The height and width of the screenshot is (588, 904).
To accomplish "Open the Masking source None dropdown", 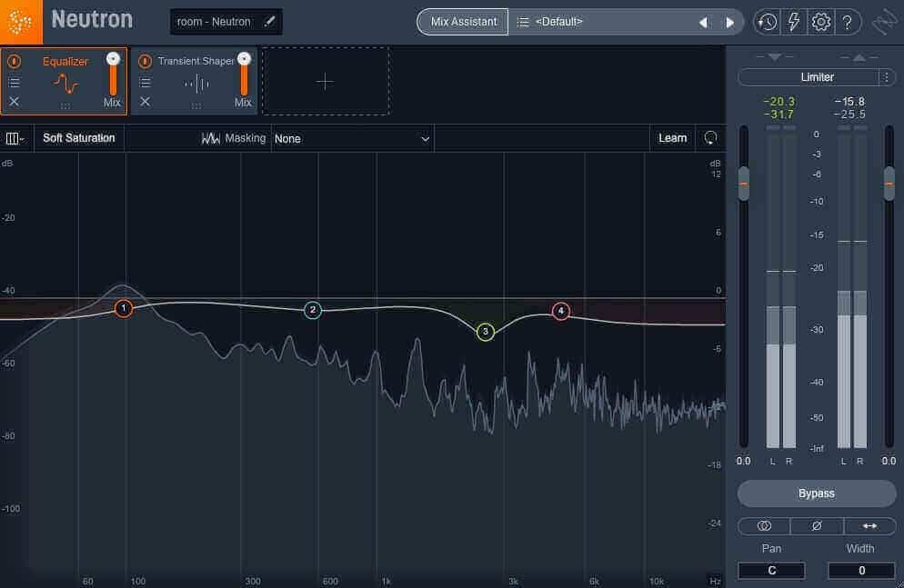I will point(352,139).
